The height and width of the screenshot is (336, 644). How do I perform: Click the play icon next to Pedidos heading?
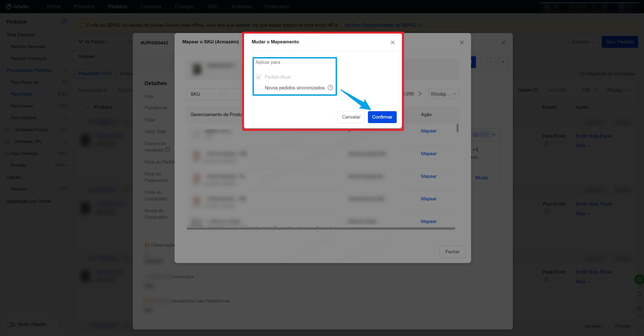(64, 22)
